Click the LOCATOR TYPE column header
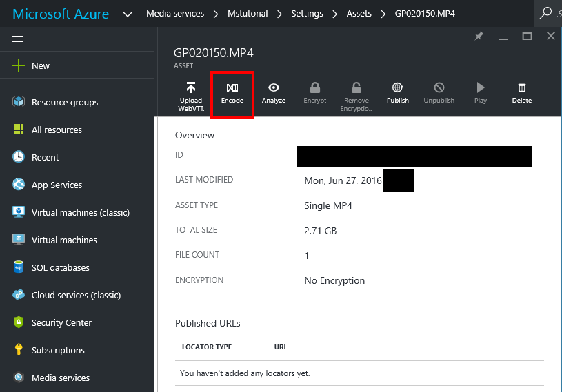Screen dimensions: 562x392 207,347
